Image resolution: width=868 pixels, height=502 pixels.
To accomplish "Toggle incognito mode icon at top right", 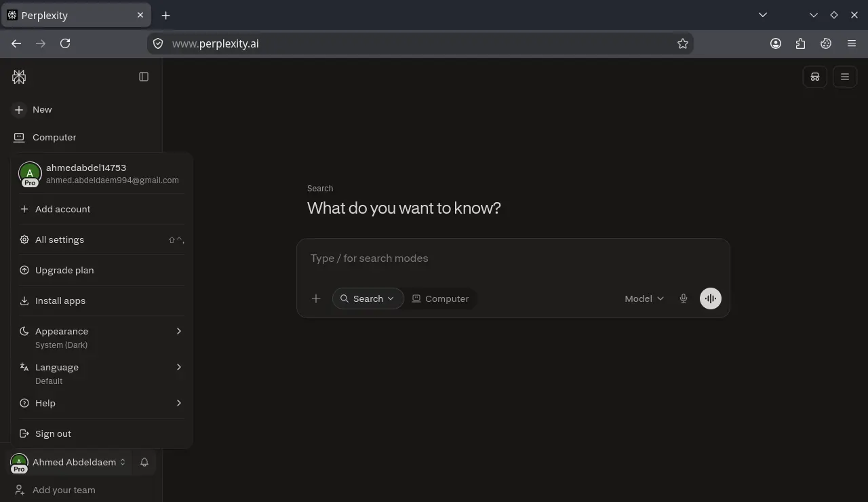I will click(815, 77).
